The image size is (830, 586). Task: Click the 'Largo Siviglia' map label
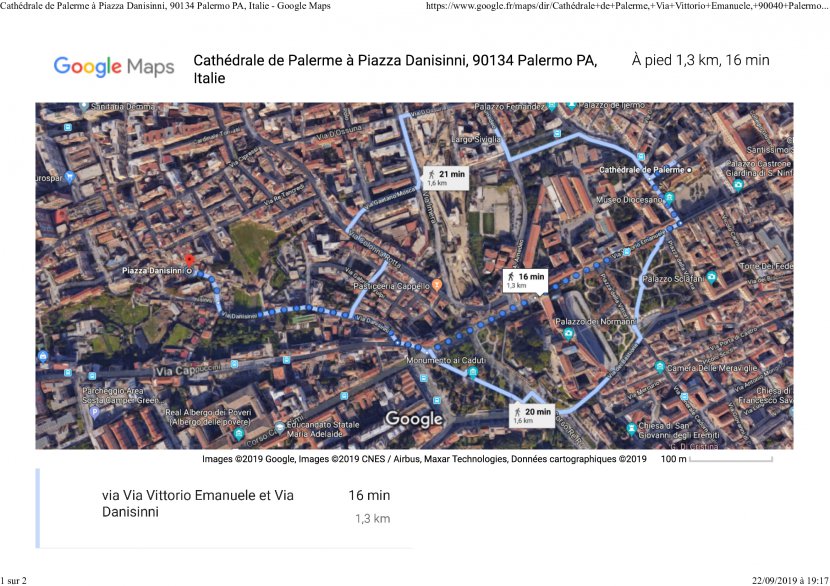click(476, 139)
